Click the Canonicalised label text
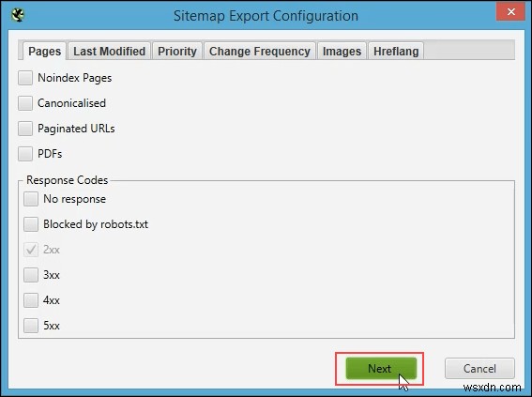532x397 pixels. point(71,103)
